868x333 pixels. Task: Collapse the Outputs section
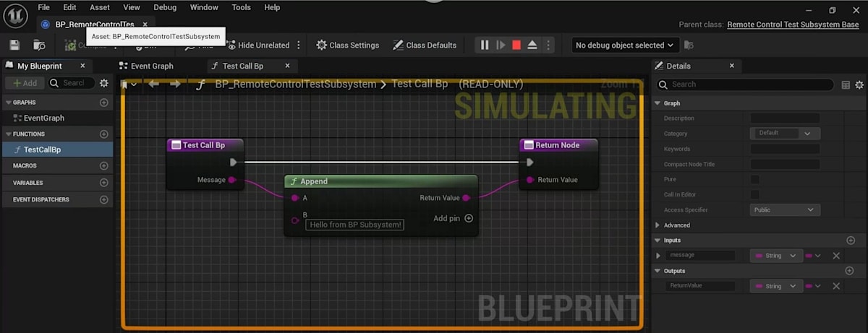tap(658, 271)
